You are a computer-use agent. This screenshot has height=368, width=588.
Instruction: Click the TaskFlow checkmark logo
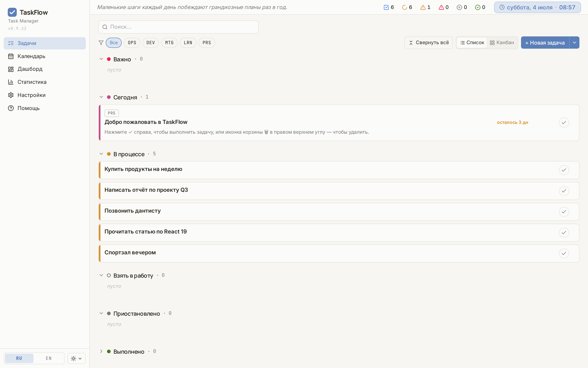12,12
